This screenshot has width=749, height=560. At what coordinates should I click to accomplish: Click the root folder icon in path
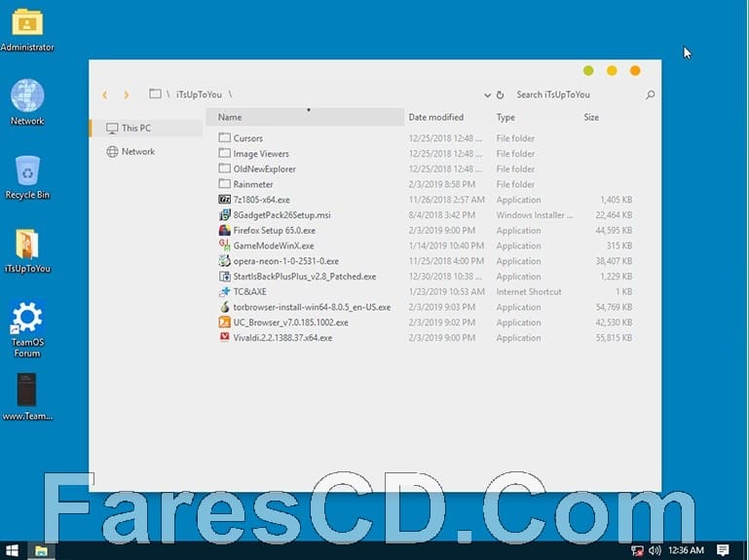(x=155, y=93)
